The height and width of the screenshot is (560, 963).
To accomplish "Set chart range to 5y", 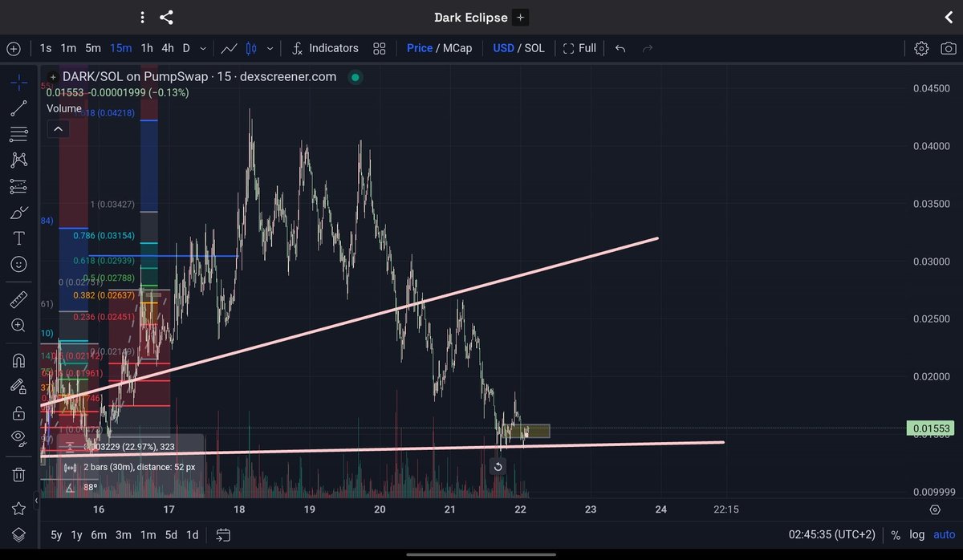I will pyautogui.click(x=56, y=534).
